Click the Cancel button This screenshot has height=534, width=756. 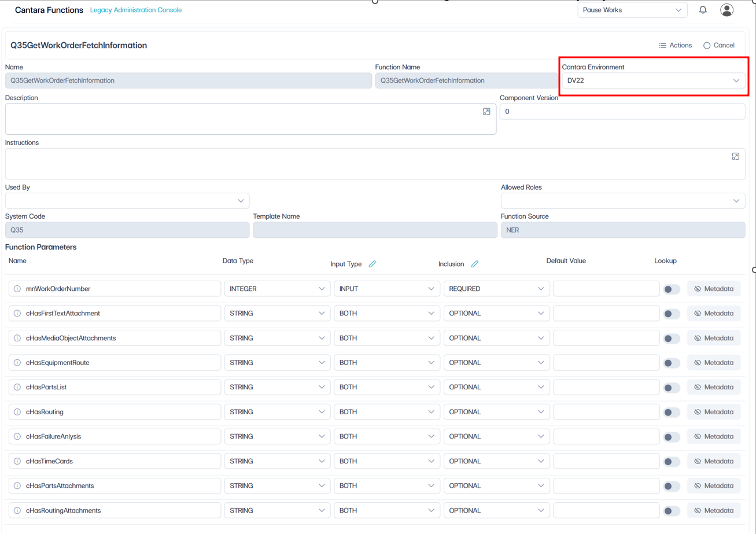click(x=719, y=45)
